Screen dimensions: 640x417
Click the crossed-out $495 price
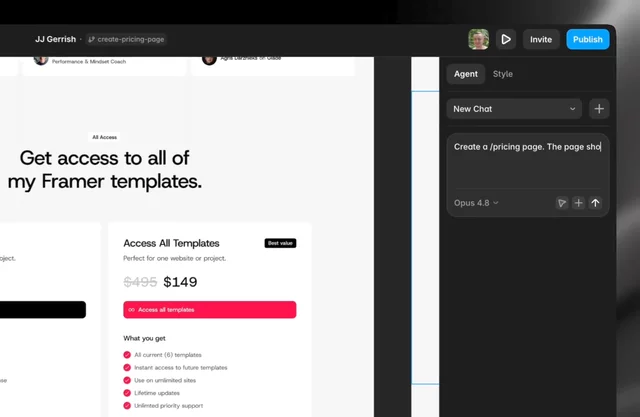coord(140,282)
